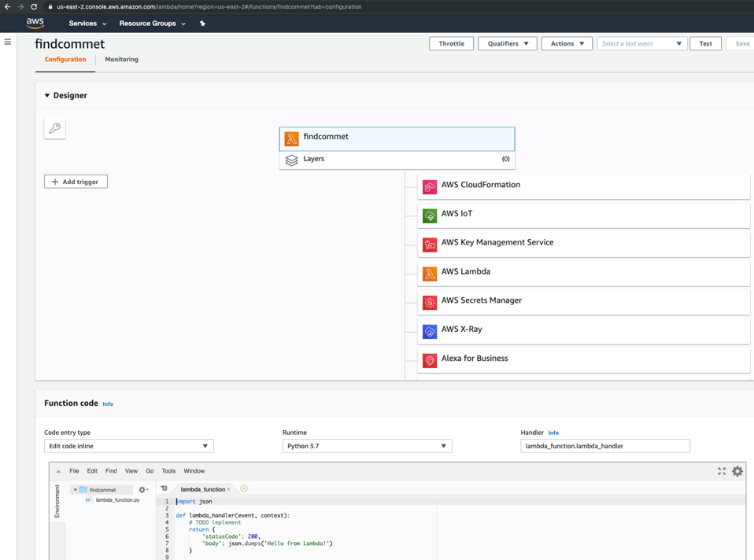Open the Code entry type dropdown
Screen dimensions: 754x560
[x=128, y=446]
